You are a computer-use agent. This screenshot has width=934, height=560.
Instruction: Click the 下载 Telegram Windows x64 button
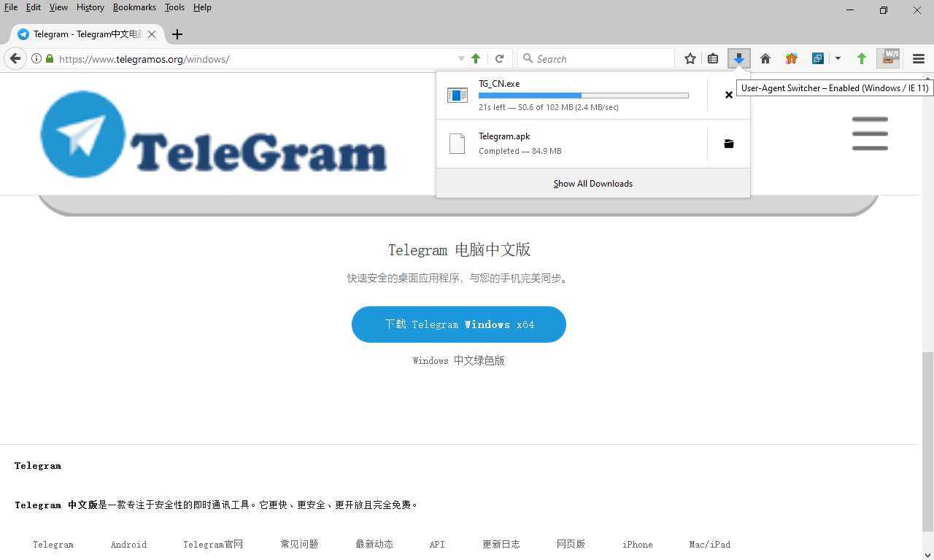(459, 324)
